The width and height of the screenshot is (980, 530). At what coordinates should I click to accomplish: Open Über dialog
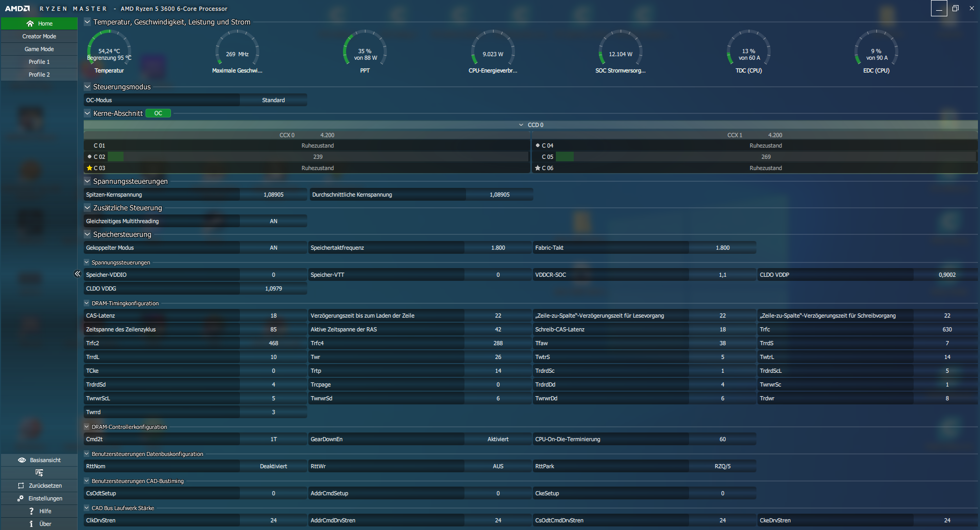pos(39,524)
